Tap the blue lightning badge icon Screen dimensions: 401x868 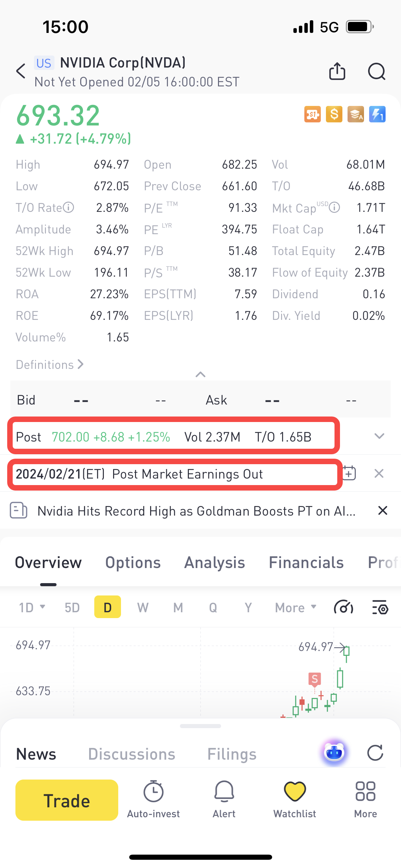(377, 114)
